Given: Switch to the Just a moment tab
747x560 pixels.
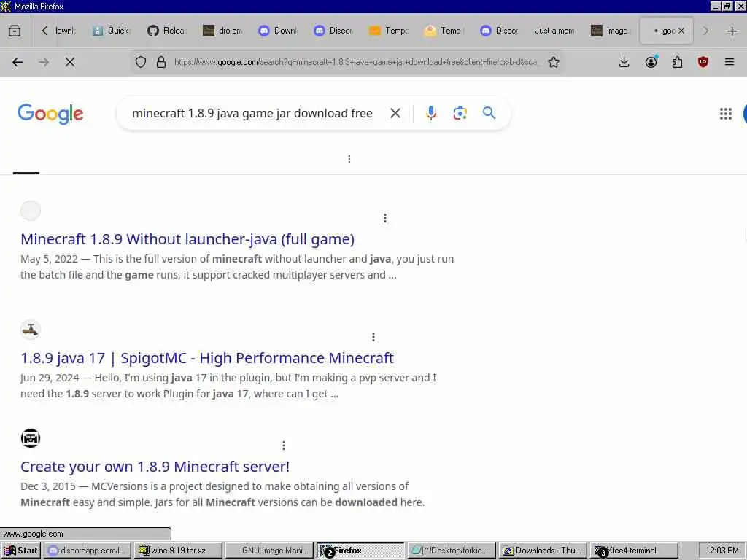Looking at the screenshot, I should coord(554,31).
